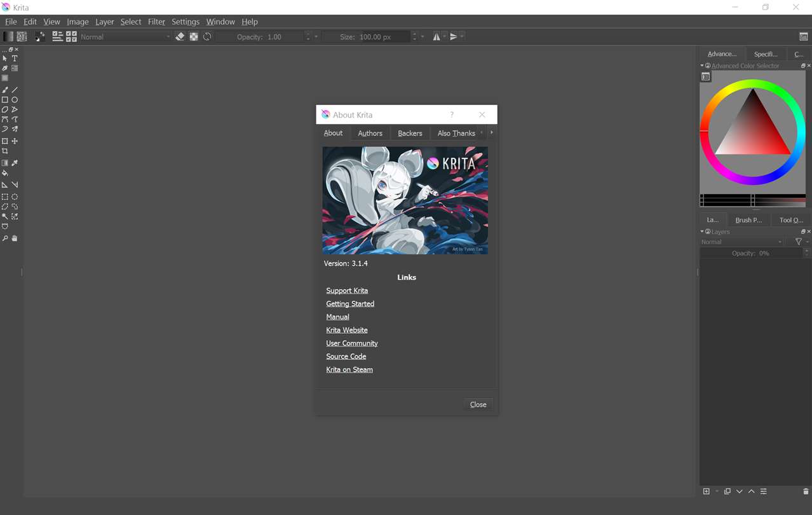812x515 pixels.
Task: Switch to the Authors tab
Action: point(370,133)
